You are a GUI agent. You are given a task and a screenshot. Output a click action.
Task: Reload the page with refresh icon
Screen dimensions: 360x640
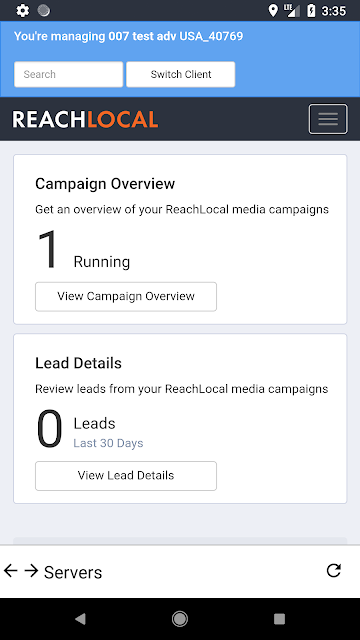[333, 571]
